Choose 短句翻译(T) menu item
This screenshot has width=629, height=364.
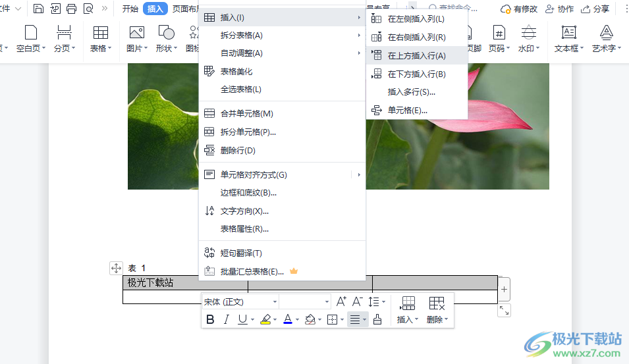pyautogui.click(x=282, y=253)
